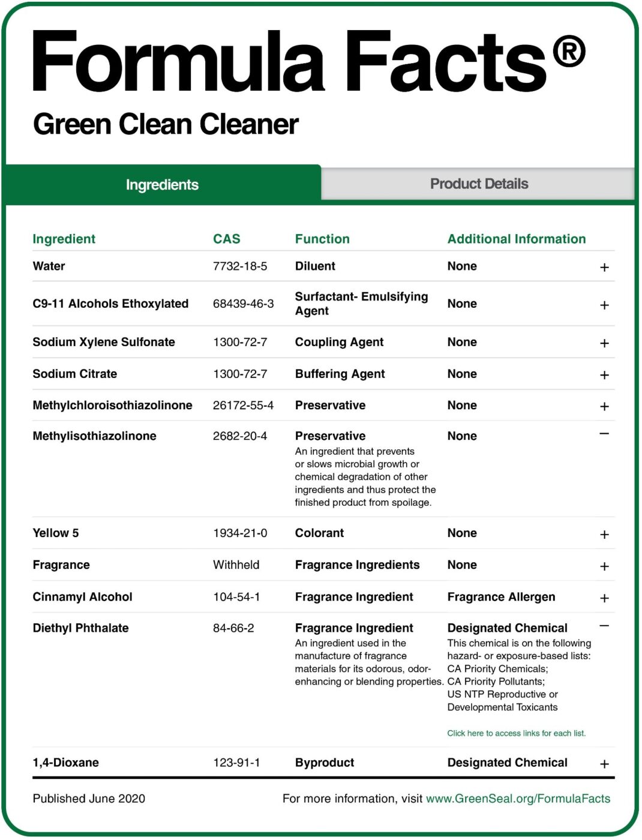
Task: Expand the 1,4-Dioxane byproduct row
Action: click(604, 764)
